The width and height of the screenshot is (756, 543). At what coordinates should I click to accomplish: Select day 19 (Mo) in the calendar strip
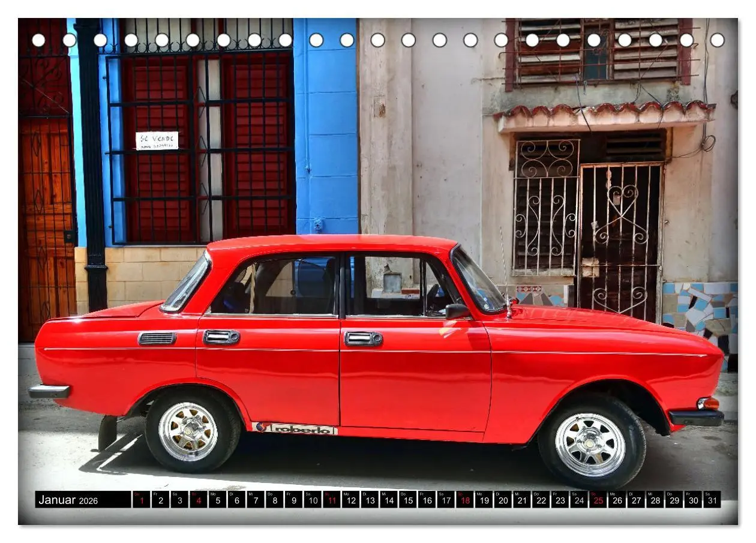coord(484,500)
